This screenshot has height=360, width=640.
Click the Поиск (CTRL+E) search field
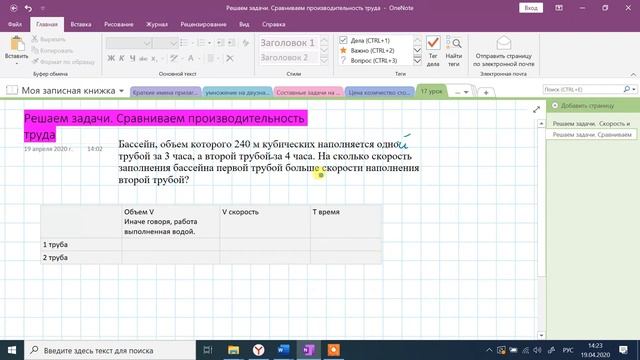[583, 89]
